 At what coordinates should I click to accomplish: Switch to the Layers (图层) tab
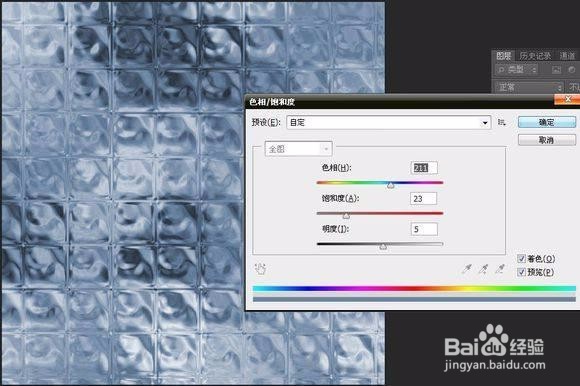[x=503, y=56]
